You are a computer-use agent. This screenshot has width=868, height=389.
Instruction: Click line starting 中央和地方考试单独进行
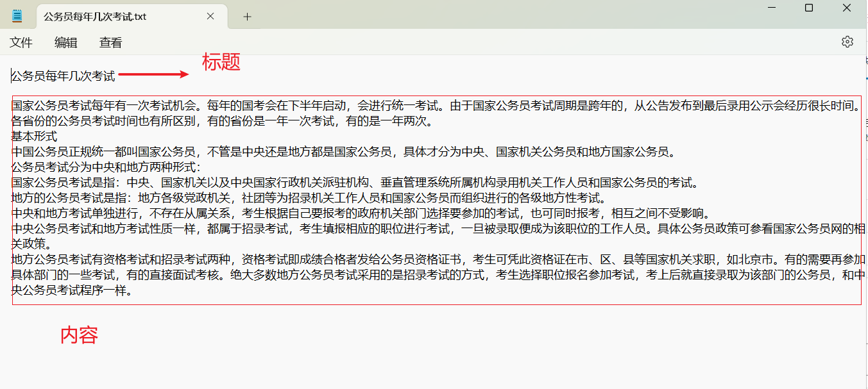point(361,213)
